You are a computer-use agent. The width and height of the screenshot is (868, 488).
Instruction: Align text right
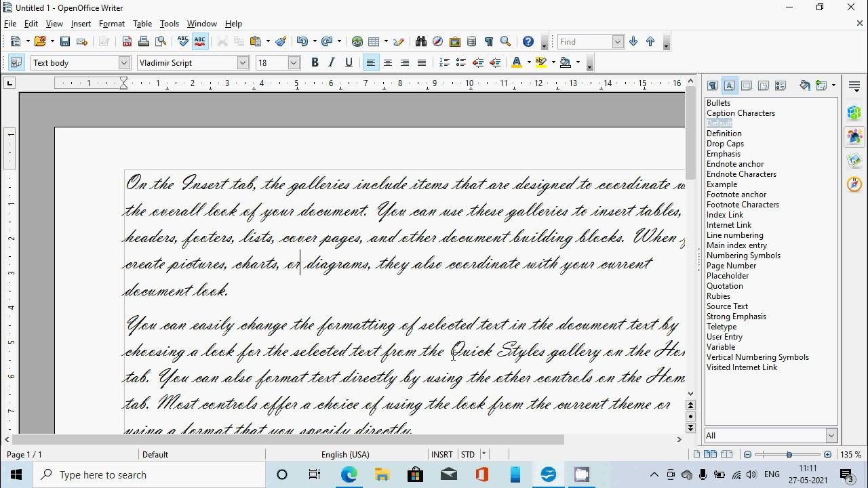[x=405, y=62]
